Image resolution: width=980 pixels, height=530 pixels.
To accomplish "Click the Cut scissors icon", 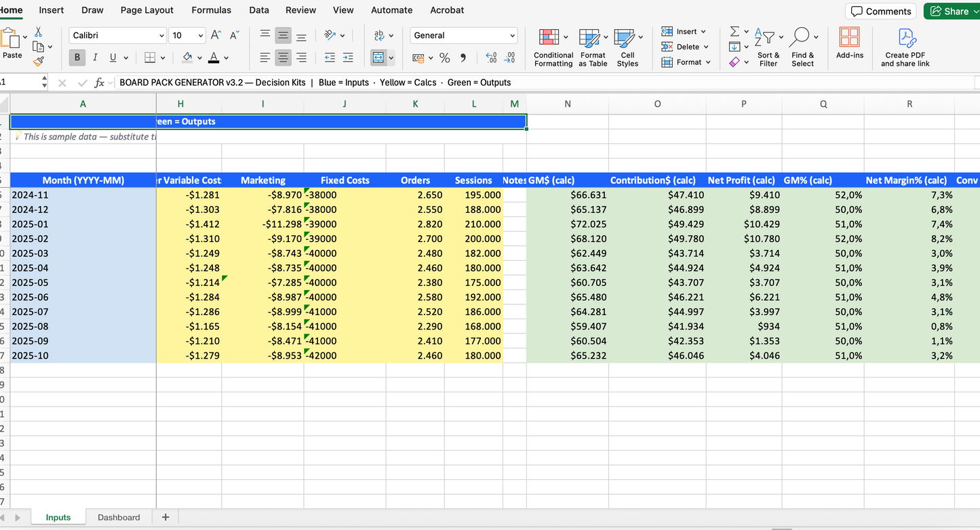I will click(38, 32).
